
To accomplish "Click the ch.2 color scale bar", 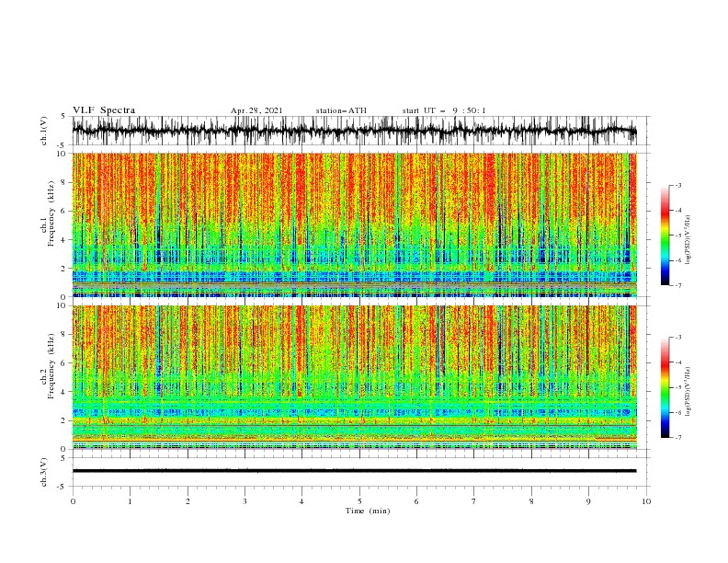I will pyautogui.click(x=665, y=387).
